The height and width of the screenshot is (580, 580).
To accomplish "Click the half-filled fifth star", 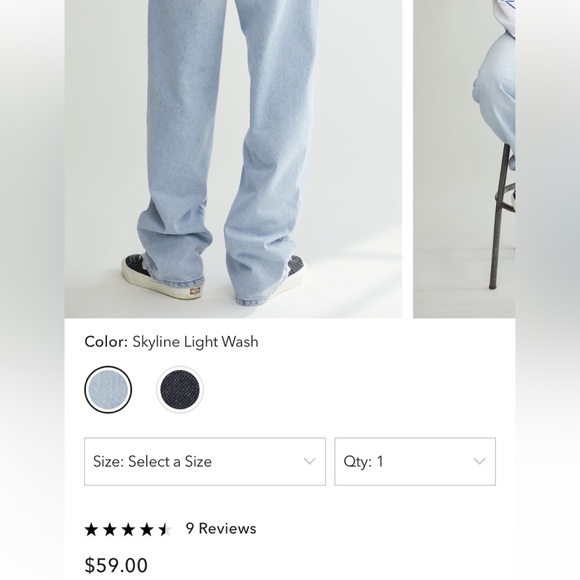I will 165,529.
